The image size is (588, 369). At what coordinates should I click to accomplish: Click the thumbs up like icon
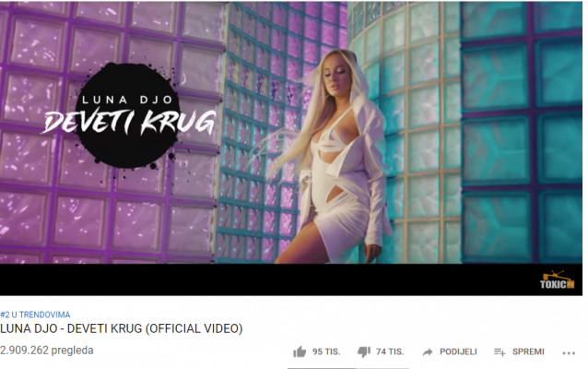coord(300,352)
